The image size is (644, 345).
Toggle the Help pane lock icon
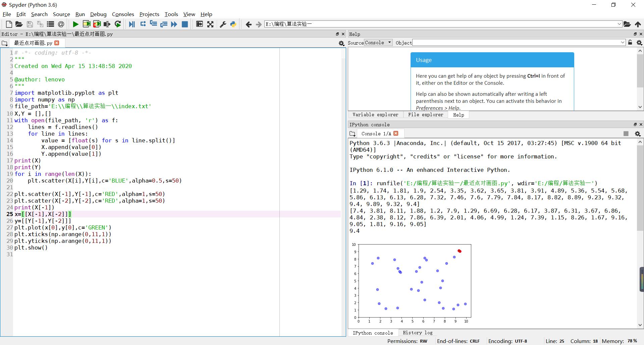click(x=630, y=43)
